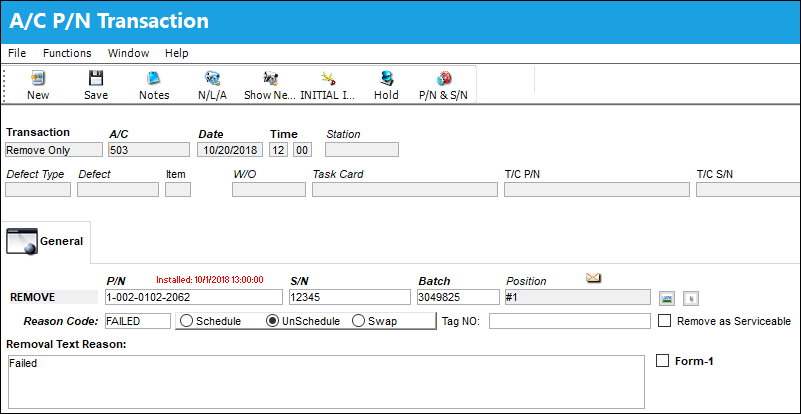Click the Task Card input field
Image resolution: width=801 pixels, height=414 pixels.
point(405,190)
